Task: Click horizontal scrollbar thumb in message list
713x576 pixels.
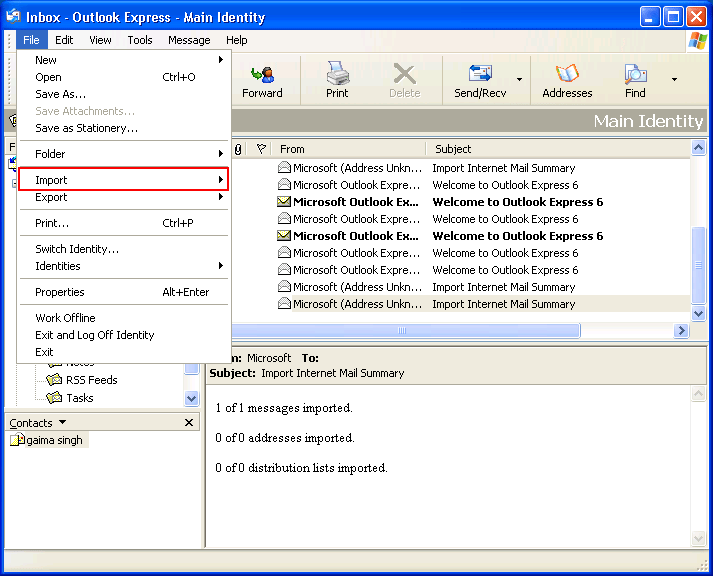Action: pos(405,331)
